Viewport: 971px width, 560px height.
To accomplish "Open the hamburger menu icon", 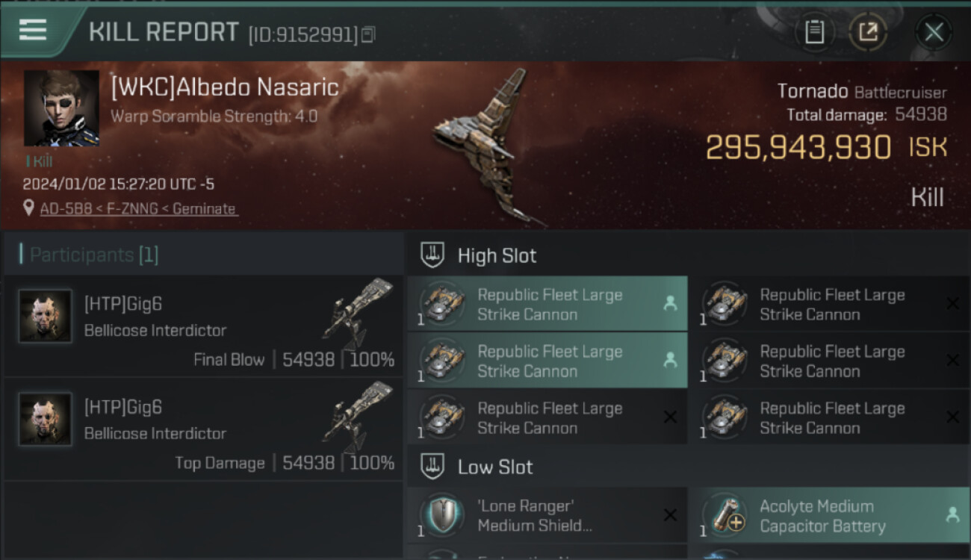I will [x=32, y=30].
